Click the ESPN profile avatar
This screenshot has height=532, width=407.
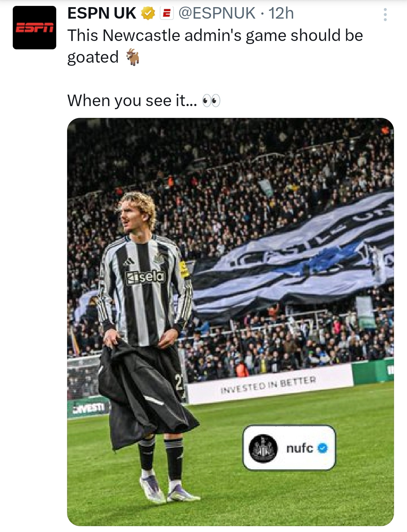click(34, 28)
